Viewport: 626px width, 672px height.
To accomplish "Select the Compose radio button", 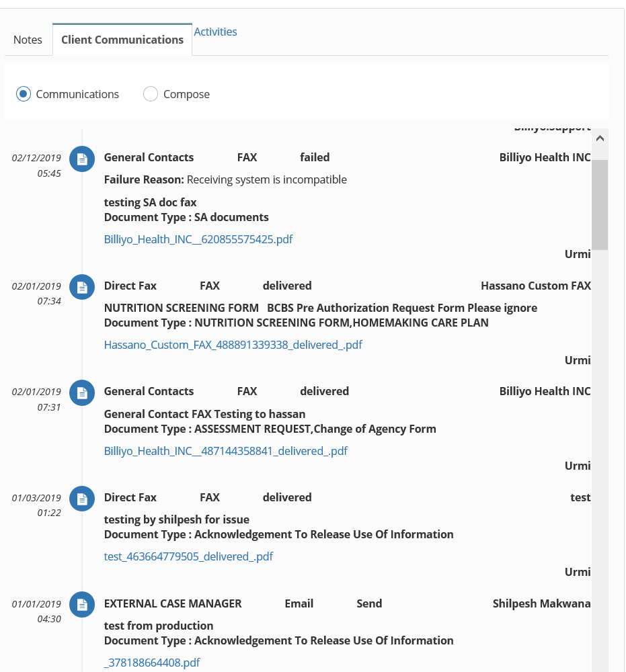I will [x=151, y=94].
